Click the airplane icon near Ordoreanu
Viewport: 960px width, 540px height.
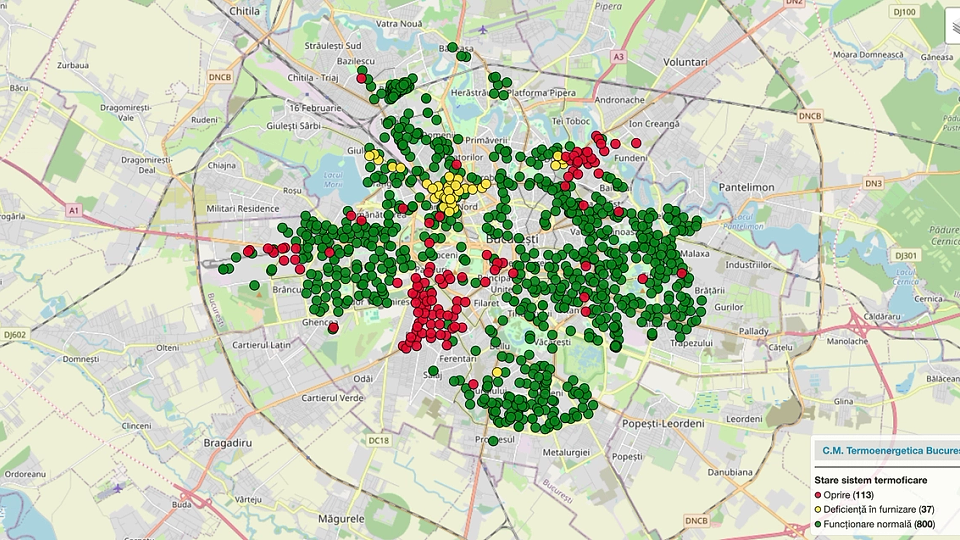118,489
